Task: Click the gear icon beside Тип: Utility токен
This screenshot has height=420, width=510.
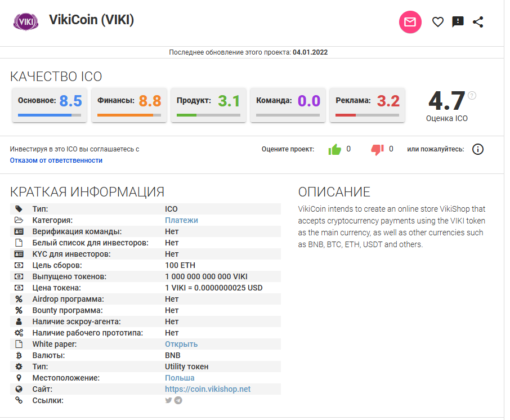Action: click(x=19, y=367)
